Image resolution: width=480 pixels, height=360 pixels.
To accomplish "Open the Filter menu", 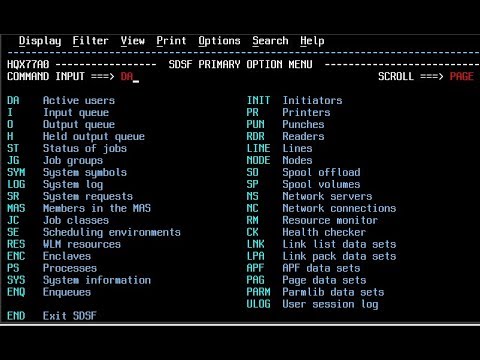I will (91, 41).
